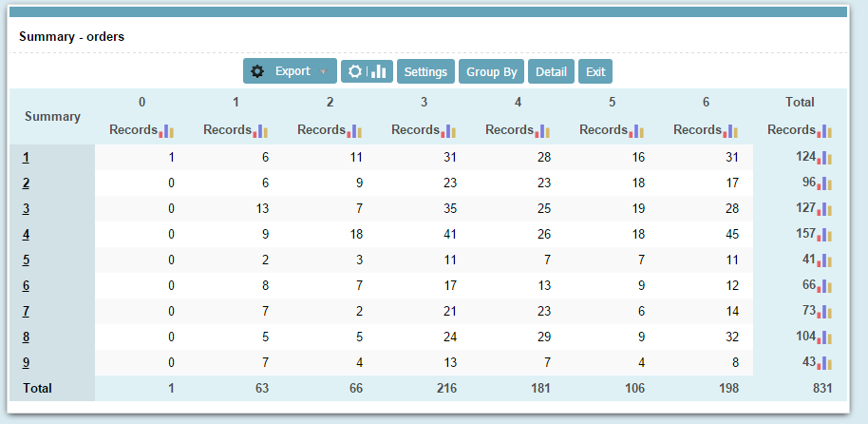The width and height of the screenshot is (868, 424).
Task: Switch to Detail view
Action: (551, 71)
